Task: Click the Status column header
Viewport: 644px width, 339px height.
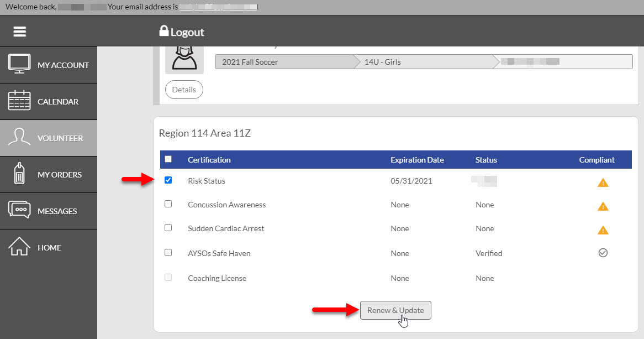Action: click(x=486, y=160)
